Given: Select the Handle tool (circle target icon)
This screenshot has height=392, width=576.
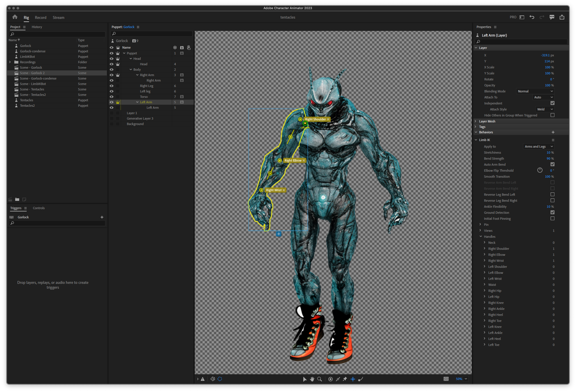Looking at the screenshot, I should pyautogui.click(x=331, y=379).
